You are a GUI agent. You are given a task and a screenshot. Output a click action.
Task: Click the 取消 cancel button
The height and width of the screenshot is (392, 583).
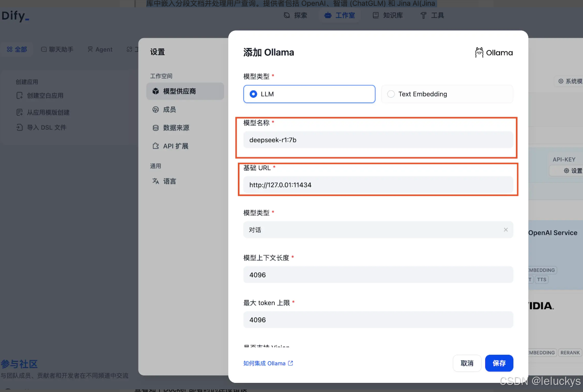[467, 363]
